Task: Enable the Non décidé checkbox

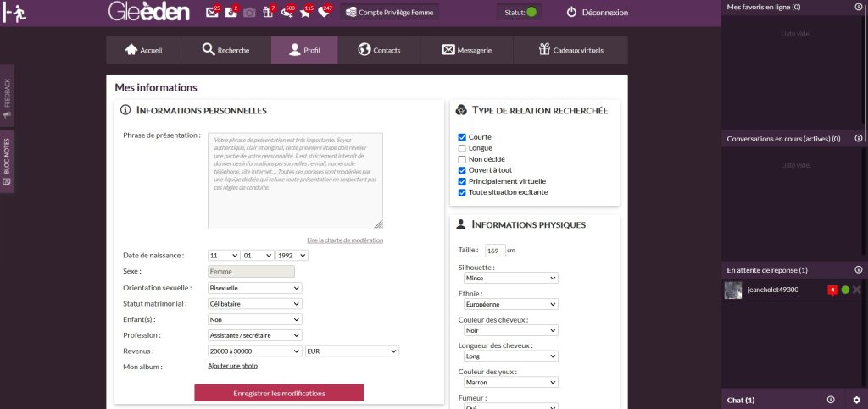Action: 462,159
